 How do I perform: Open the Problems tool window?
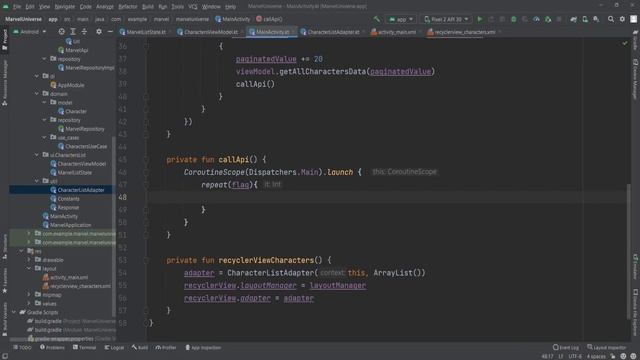52,348
